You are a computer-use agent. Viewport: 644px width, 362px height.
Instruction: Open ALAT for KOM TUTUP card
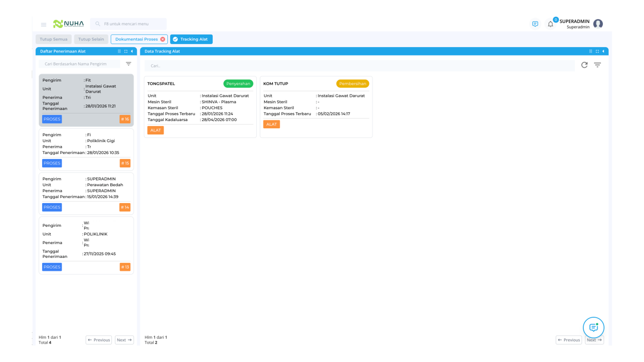tap(271, 124)
